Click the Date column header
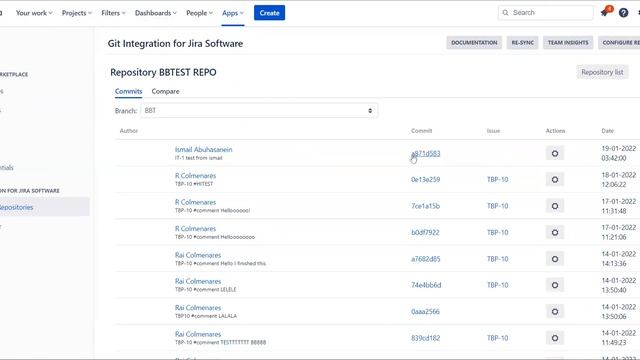 [607, 131]
